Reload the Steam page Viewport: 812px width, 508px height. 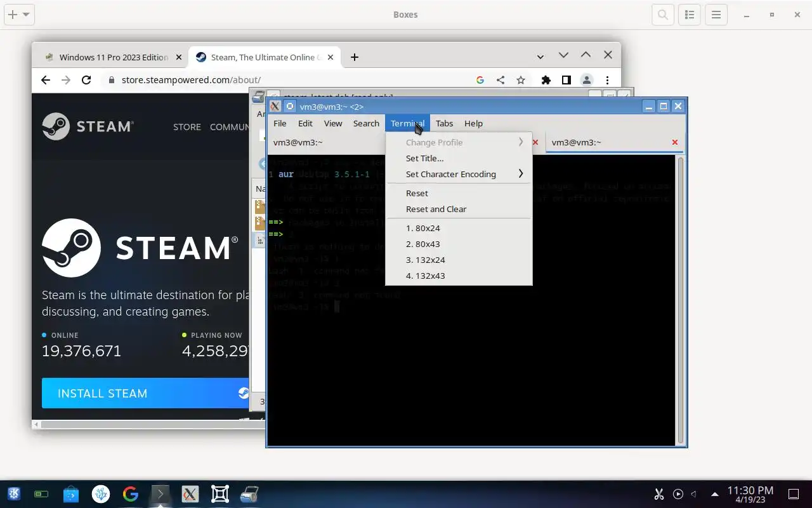pos(86,80)
